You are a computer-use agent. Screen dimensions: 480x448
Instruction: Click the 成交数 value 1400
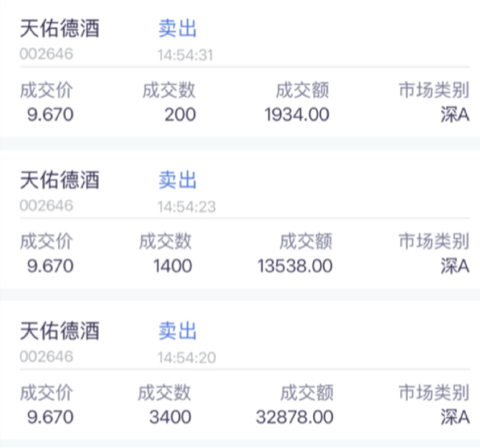click(x=172, y=266)
